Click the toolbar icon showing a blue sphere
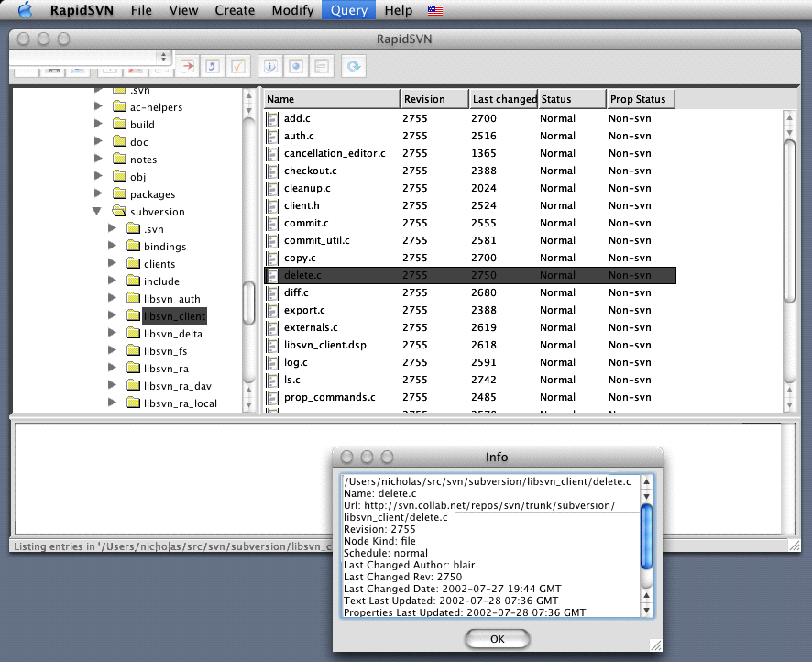The width and height of the screenshot is (812, 662). pyautogui.click(x=296, y=66)
